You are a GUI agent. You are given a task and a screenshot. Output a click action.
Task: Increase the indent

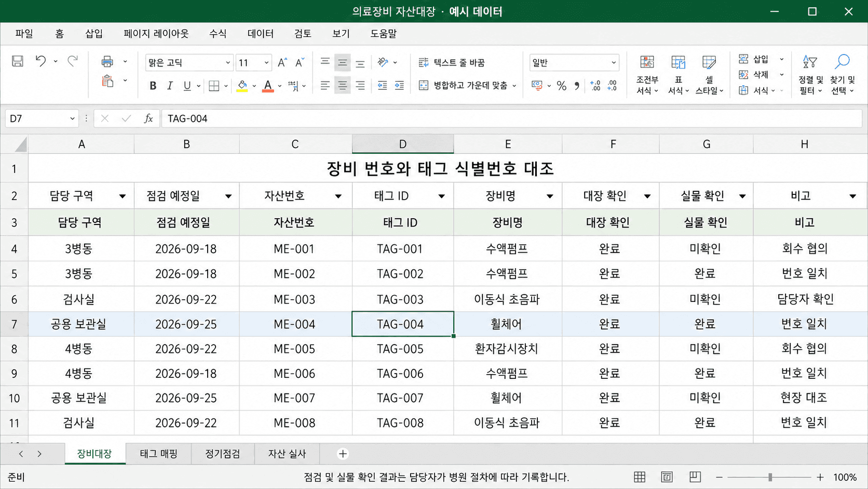point(399,86)
